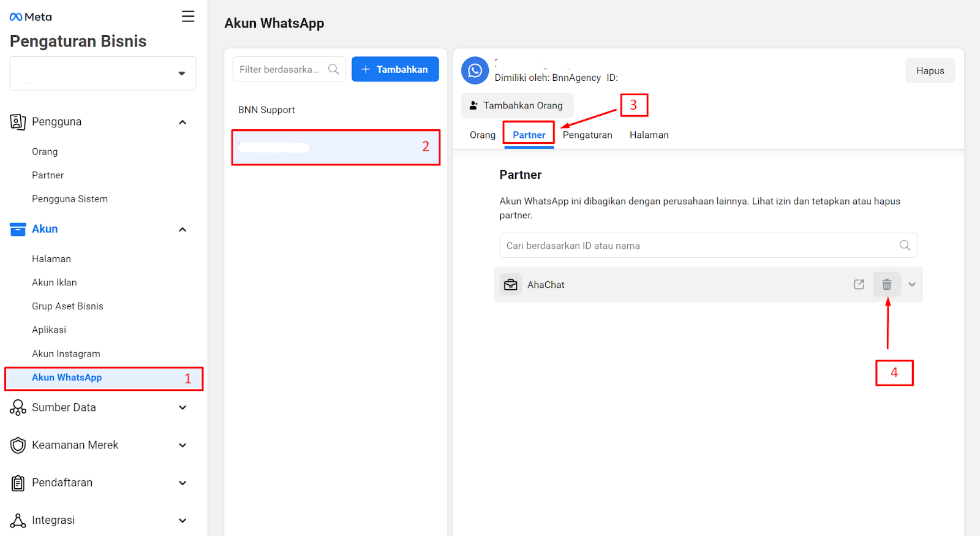The height and width of the screenshot is (536, 980).
Task: Open Partner under Pengguna in sidebar
Action: (48, 175)
